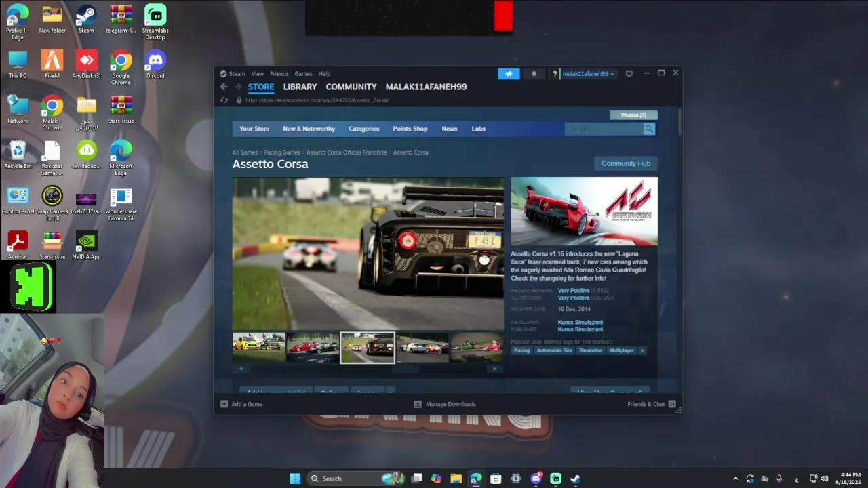This screenshot has height=488, width=868.
Task: Show hidden system tray icons
Action: click(x=736, y=479)
